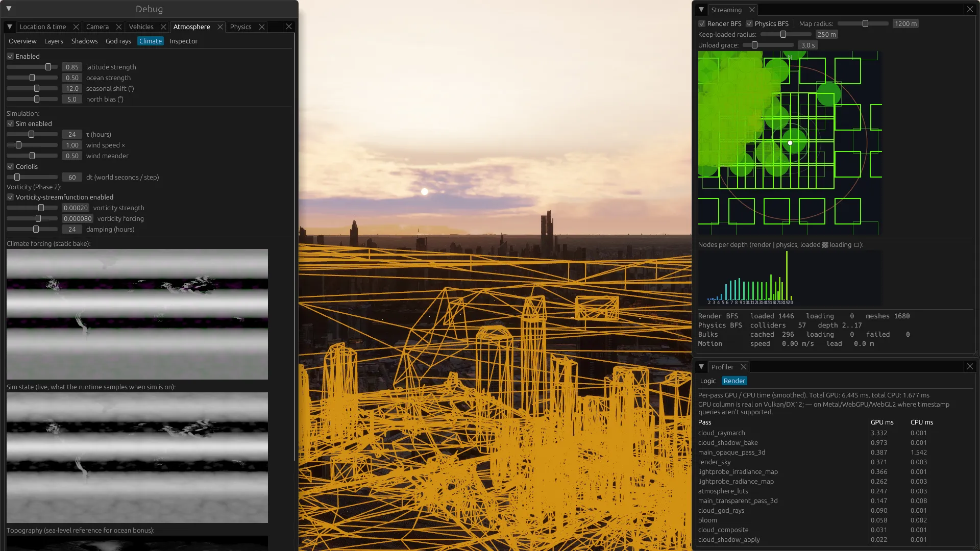Close the Location & time tab

[76, 27]
